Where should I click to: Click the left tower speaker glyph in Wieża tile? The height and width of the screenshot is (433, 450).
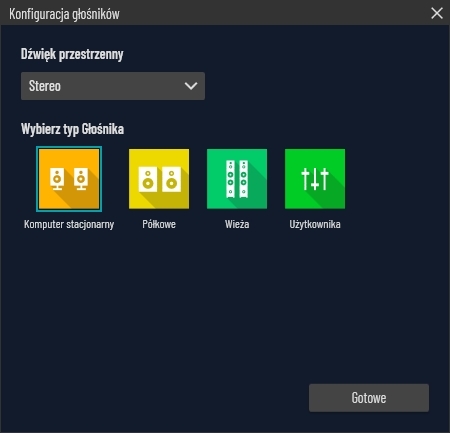point(230,179)
